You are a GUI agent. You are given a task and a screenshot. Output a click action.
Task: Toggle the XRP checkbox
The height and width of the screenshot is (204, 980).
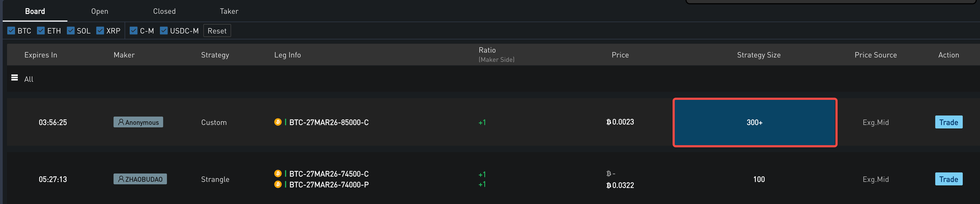[x=100, y=31]
